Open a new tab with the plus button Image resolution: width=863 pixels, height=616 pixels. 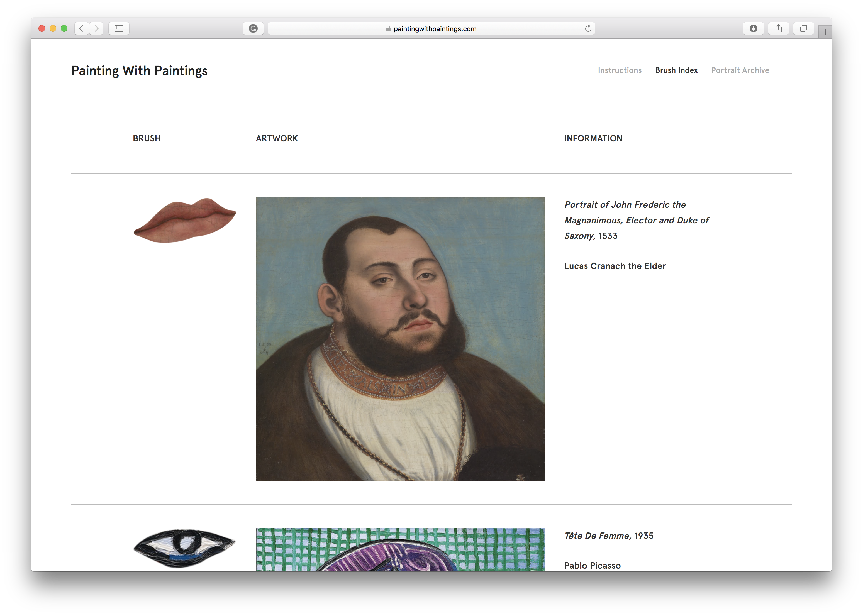pos(825,32)
